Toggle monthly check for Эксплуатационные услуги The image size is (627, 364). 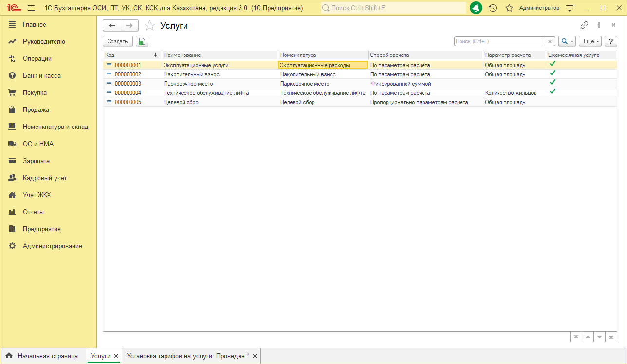pos(552,64)
